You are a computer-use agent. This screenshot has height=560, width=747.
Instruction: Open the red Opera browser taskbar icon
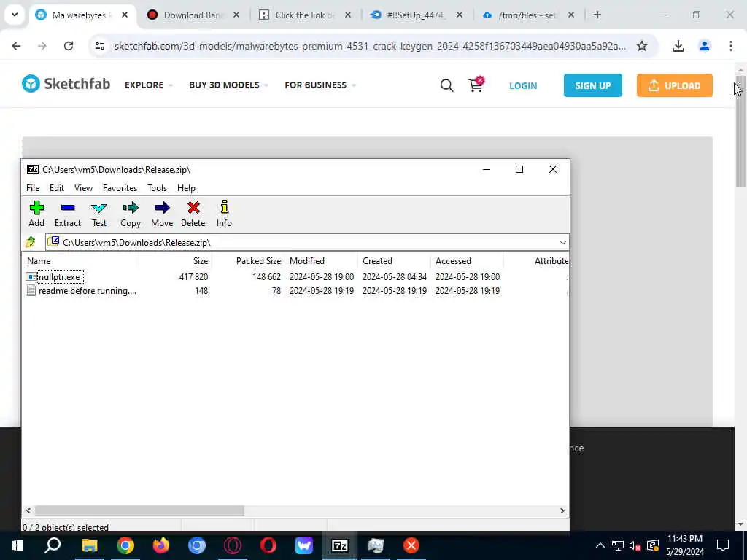[x=268, y=545]
